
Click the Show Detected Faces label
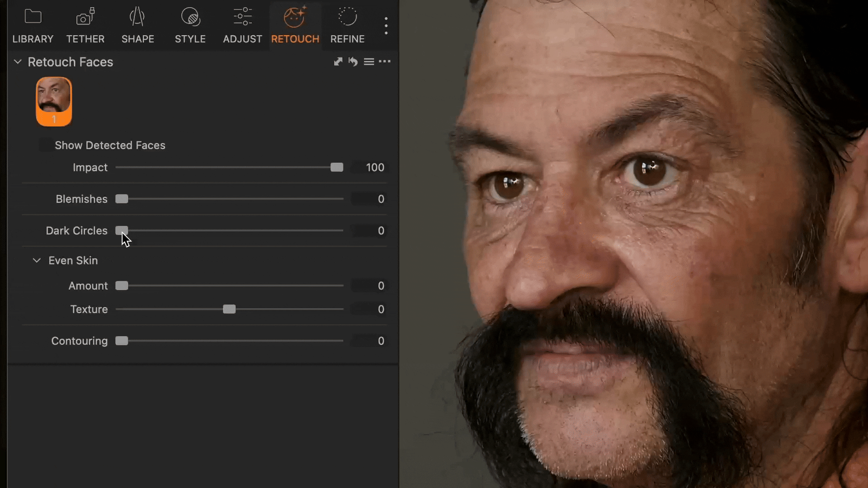pyautogui.click(x=110, y=145)
